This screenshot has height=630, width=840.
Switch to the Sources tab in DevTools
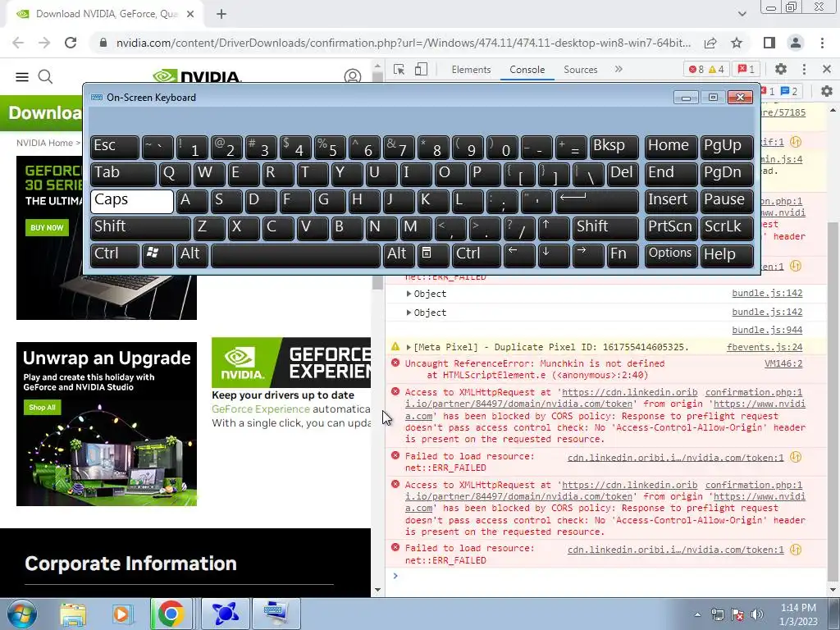580,70
